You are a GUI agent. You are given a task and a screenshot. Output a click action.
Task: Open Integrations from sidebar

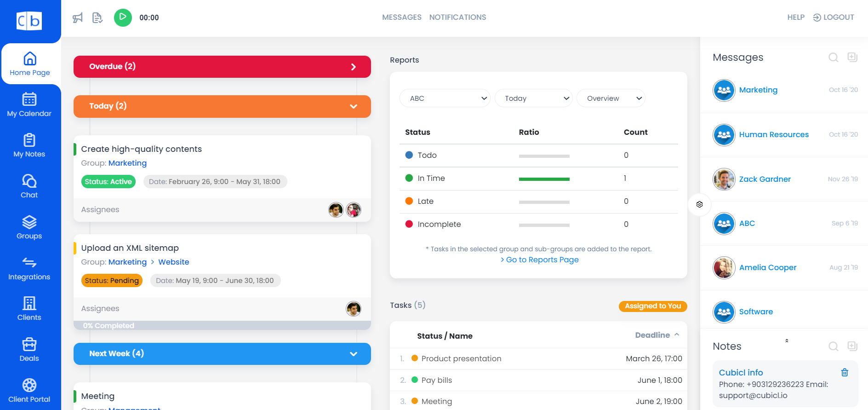pyautogui.click(x=29, y=268)
